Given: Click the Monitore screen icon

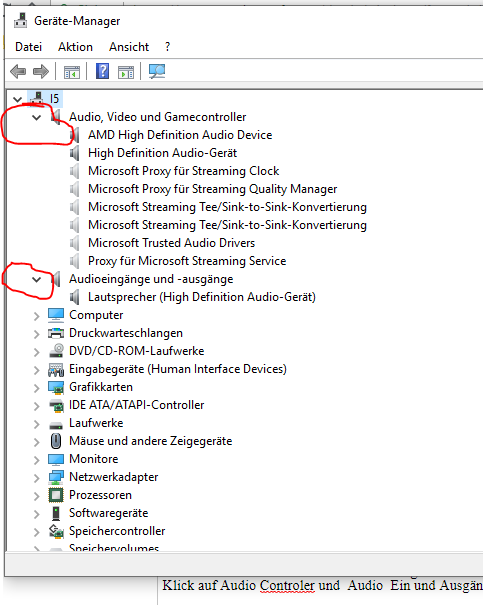Looking at the screenshot, I should (56, 459).
